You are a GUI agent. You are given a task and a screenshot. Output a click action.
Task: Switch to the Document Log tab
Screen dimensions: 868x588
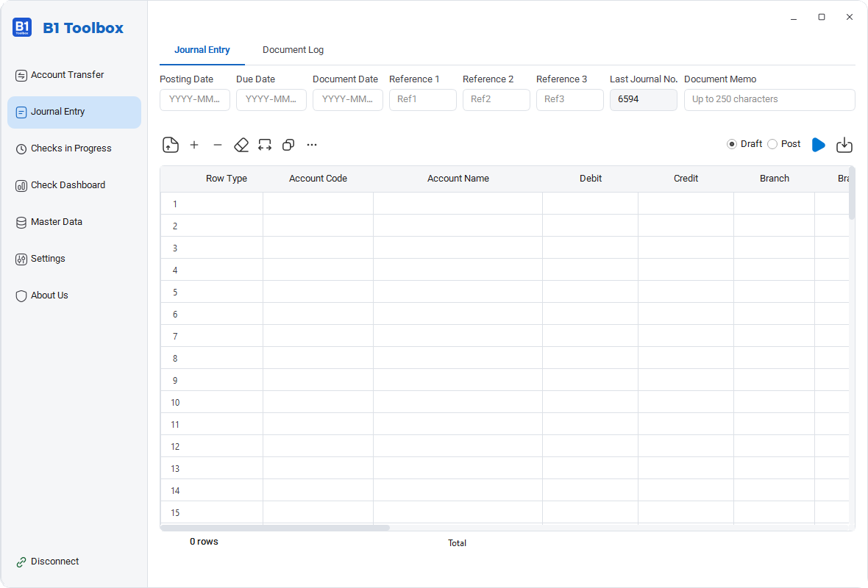coord(293,50)
